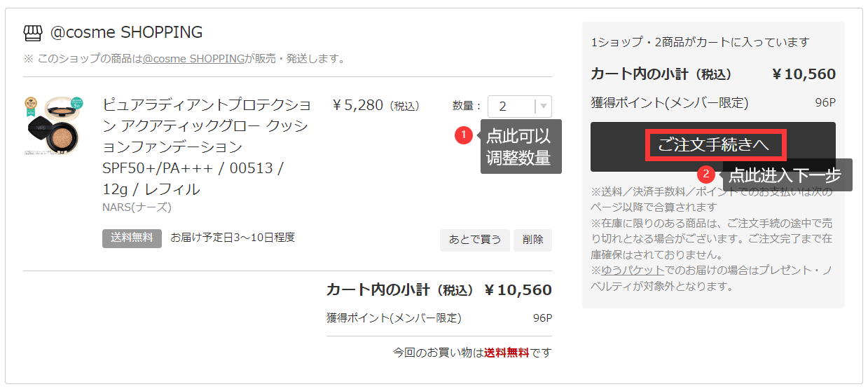Click the 削除 delete button
This screenshot has height=389, width=868.
point(532,240)
